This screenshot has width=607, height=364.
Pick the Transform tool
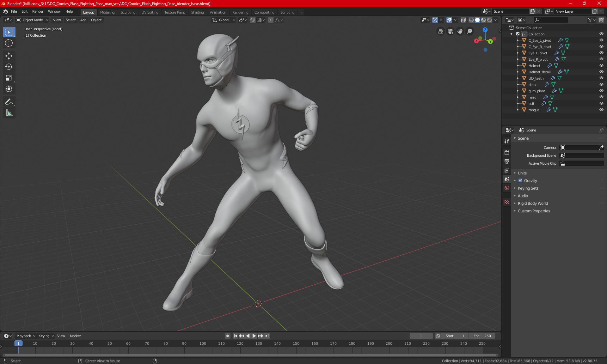click(x=9, y=89)
